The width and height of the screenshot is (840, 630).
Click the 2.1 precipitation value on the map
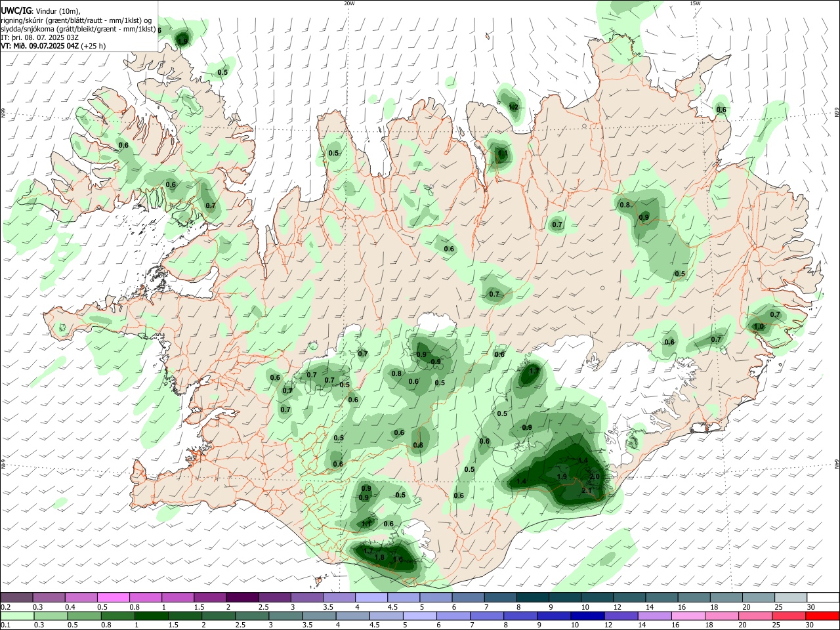[x=587, y=490]
